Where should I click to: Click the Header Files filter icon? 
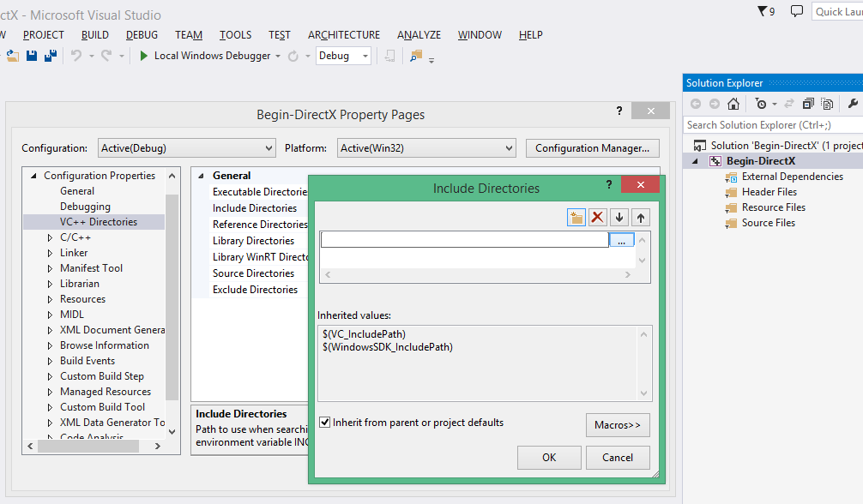pyautogui.click(x=731, y=193)
